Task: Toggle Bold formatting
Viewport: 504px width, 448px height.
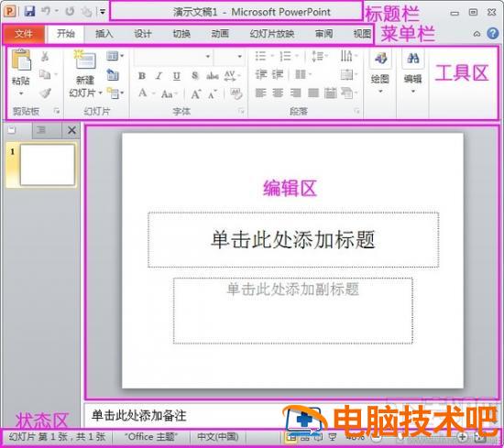Action: coord(142,76)
